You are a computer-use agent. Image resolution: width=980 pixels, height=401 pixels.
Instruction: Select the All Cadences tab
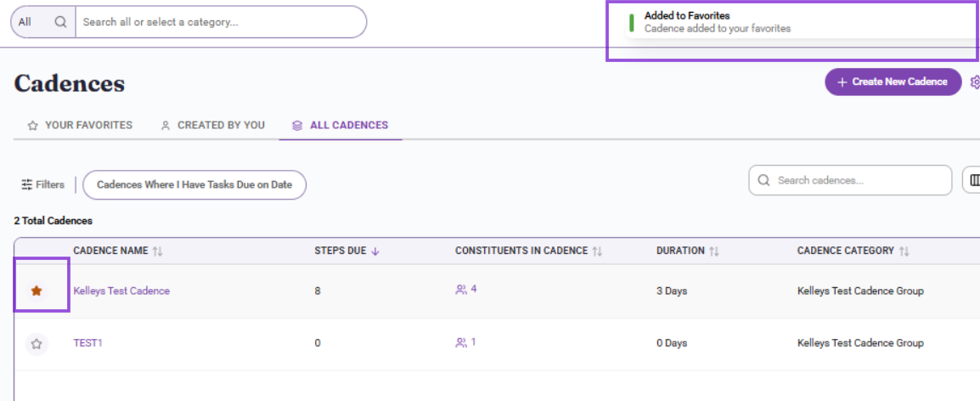pyautogui.click(x=340, y=125)
